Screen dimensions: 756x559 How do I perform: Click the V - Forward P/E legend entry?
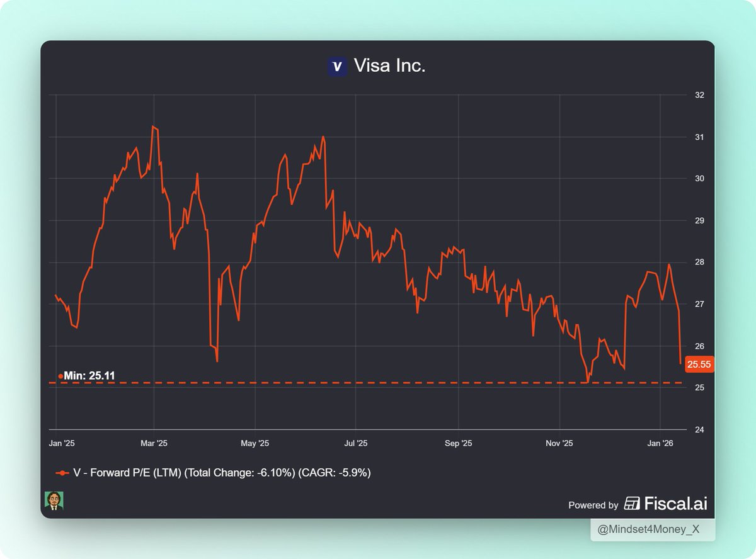[x=213, y=472]
